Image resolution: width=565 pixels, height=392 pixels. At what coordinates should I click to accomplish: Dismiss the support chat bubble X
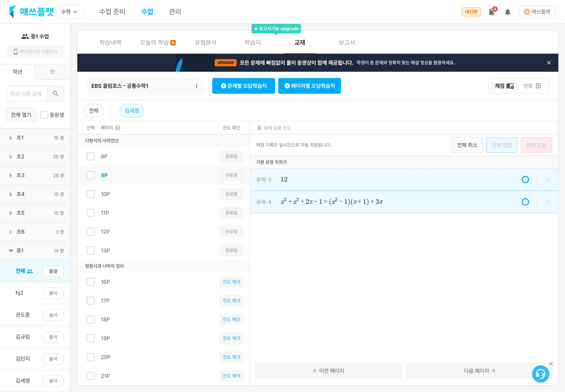(551, 364)
